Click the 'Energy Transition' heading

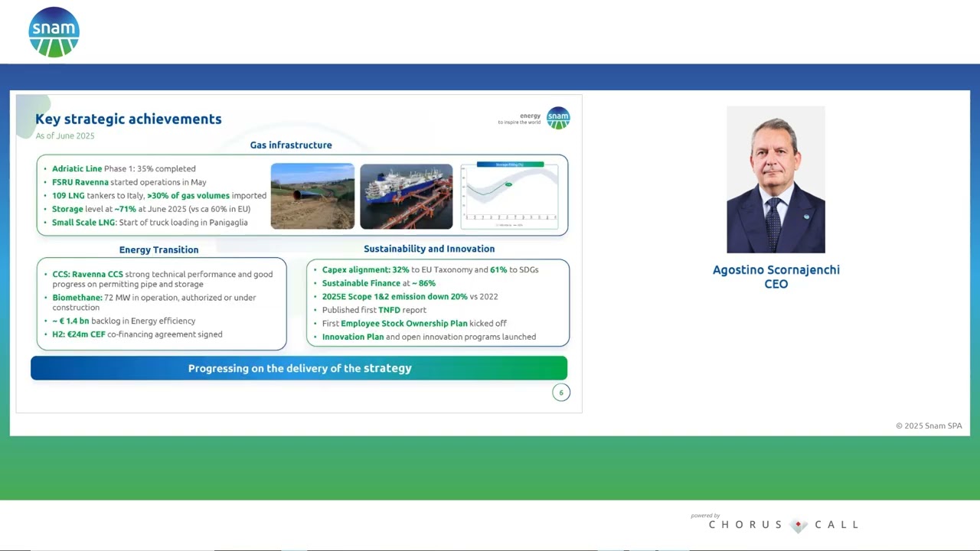coord(158,249)
